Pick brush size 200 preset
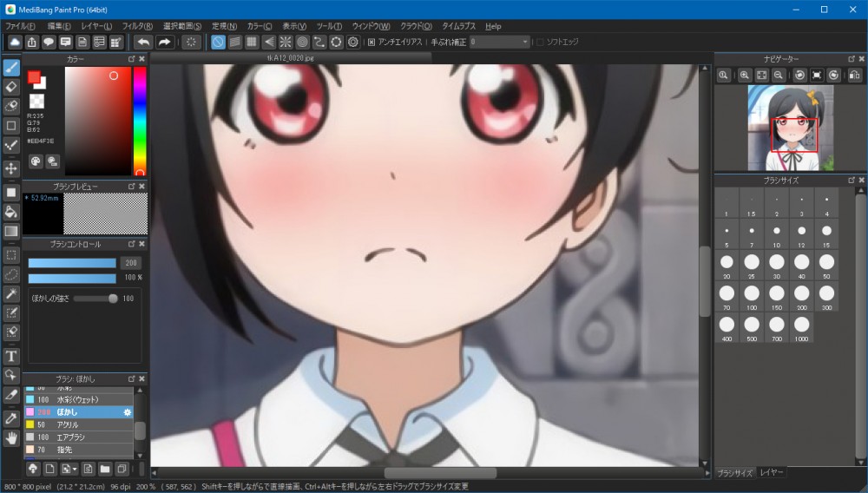The height and width of the screenshot is (493, 868). click(x=801, y=297)
